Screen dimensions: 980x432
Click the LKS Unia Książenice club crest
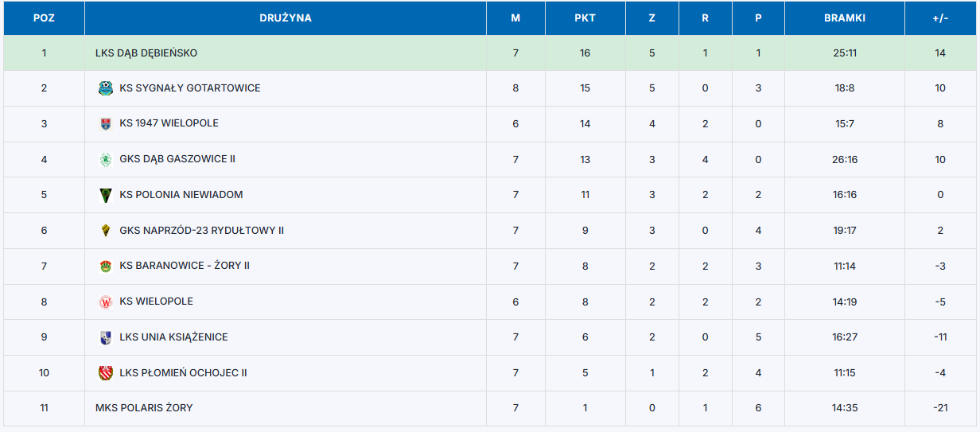click(x=105, y=337)
